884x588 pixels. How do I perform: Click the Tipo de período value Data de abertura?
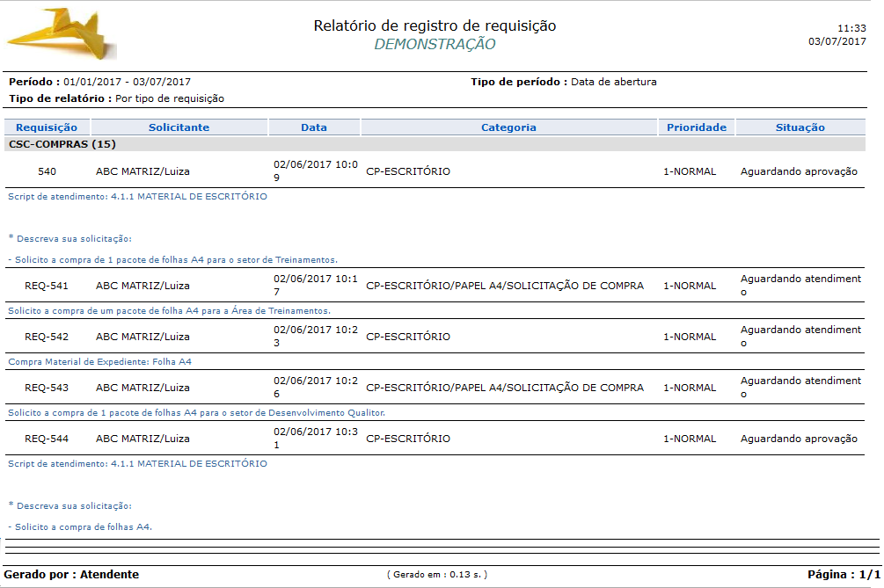613,82
